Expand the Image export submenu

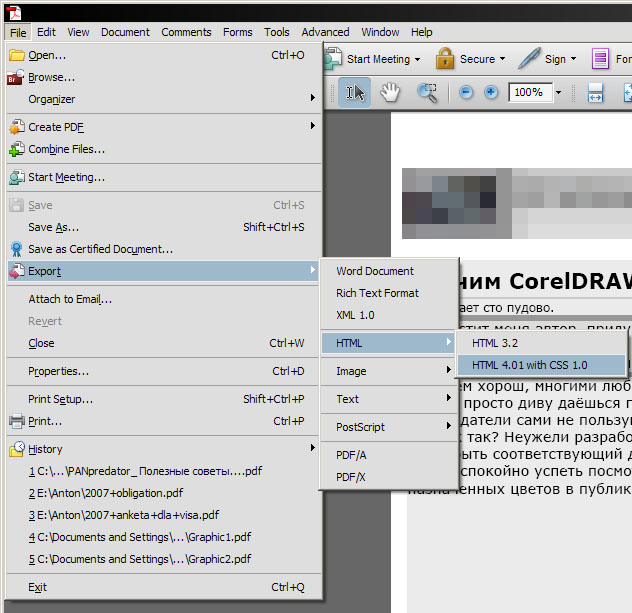[448, 370]
